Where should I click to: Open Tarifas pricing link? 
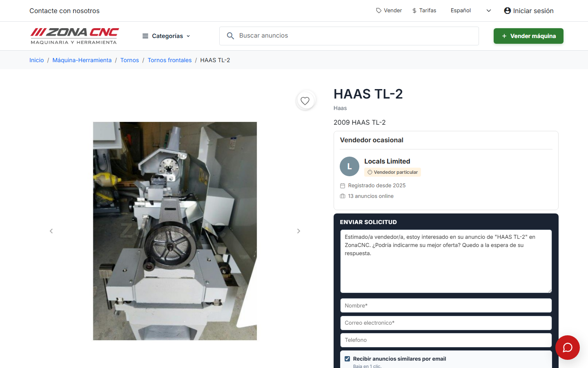point(424,11)
